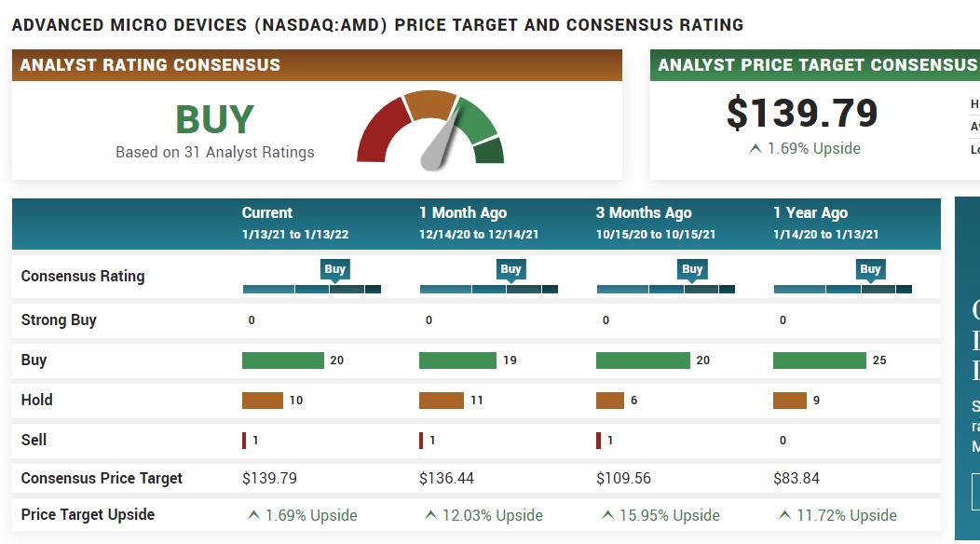The width and height of the screenshot is (980, 544).
Task: Click the green Buy bar showing 20 in Current
Action: click(283, 360)
